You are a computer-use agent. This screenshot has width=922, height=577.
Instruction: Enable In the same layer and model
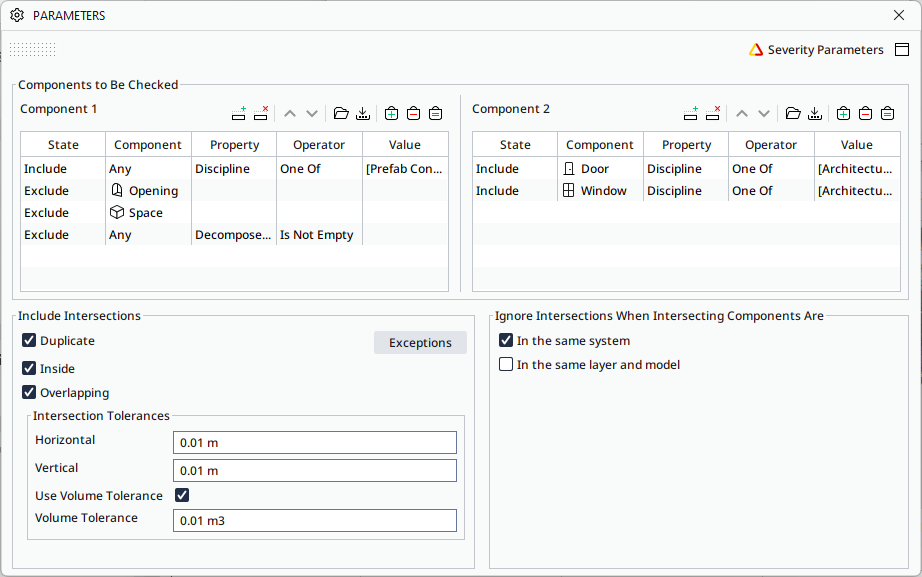click(505, 363)
